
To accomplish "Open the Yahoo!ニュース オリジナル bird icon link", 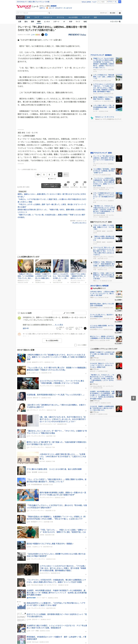I will tap(92, 118).
